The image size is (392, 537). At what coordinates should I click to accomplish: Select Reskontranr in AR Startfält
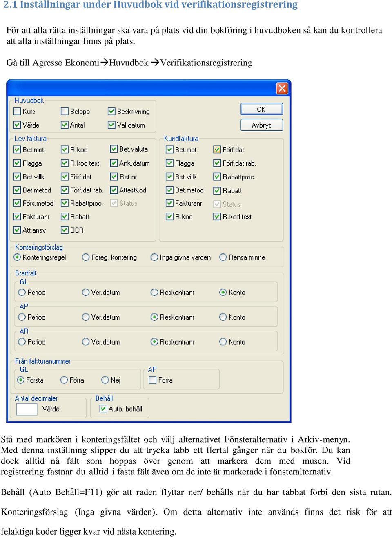(x=154, y=342)
